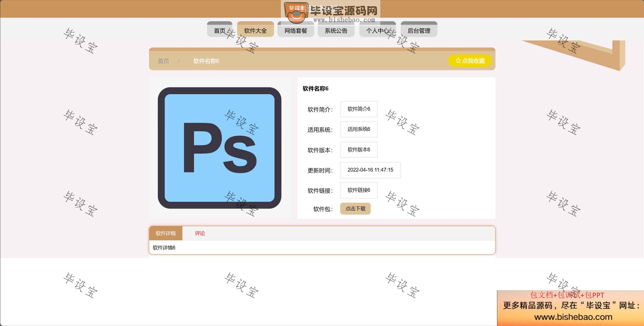This screenshot has height=326, width=644.
Task: Click the Photoshop Ps software image
Action: pyautogui.click(x=220, y=148)
